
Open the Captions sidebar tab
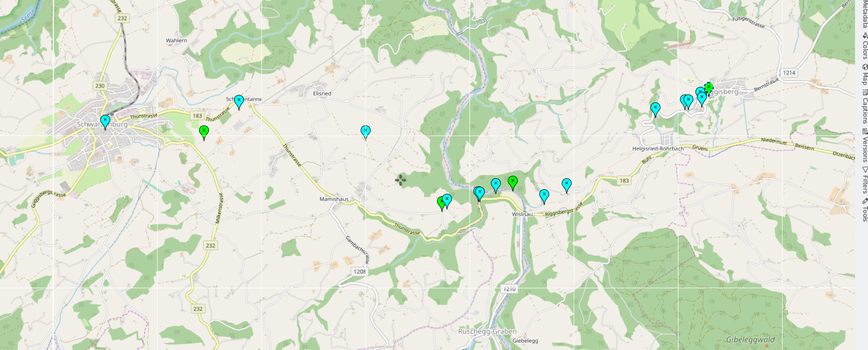pyautogui.click(x=865, y=106)
